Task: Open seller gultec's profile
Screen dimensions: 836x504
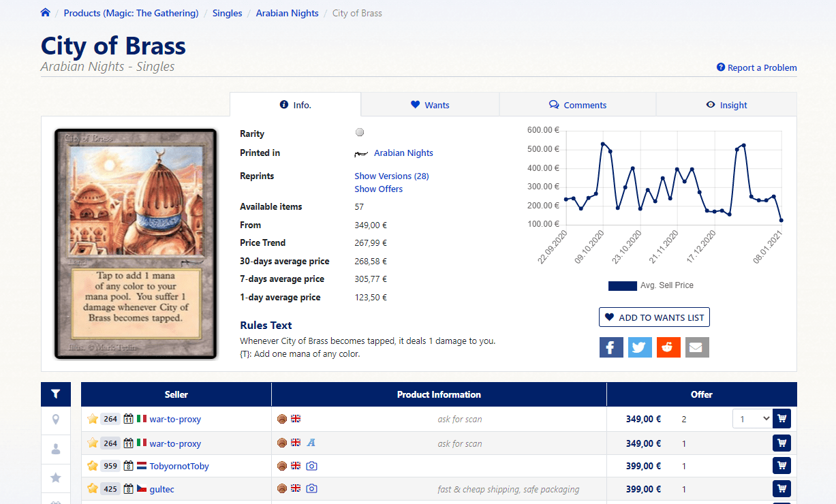Action: click(162, 489)
